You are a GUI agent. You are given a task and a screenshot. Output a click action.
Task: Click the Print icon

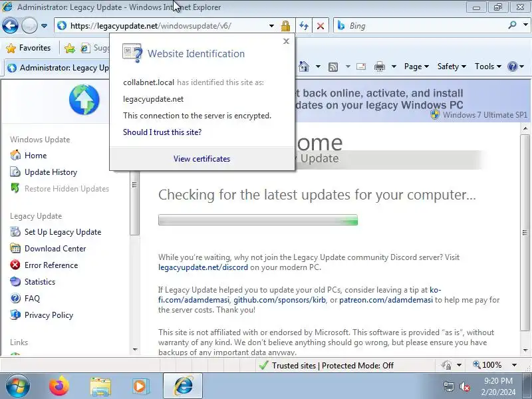point(379,66)
